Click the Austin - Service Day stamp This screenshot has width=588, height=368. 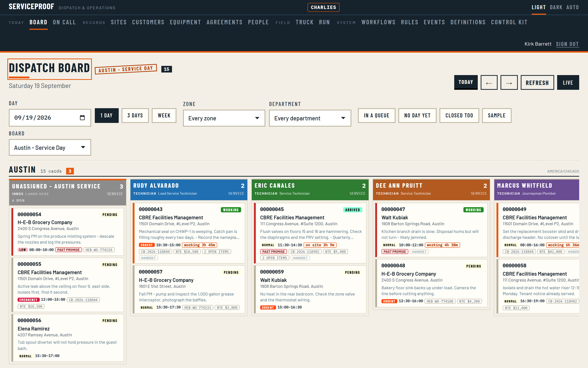pyautogui.click(x=126, y=69)
